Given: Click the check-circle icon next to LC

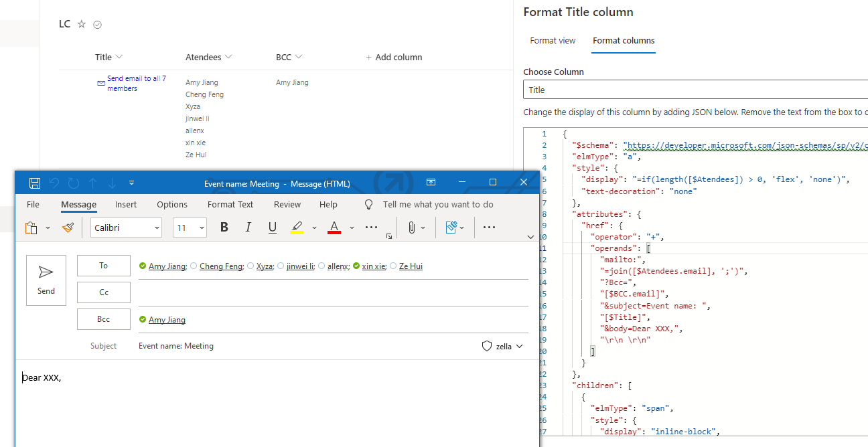Looking at the screenshot, I should click(x=97, y=25).
